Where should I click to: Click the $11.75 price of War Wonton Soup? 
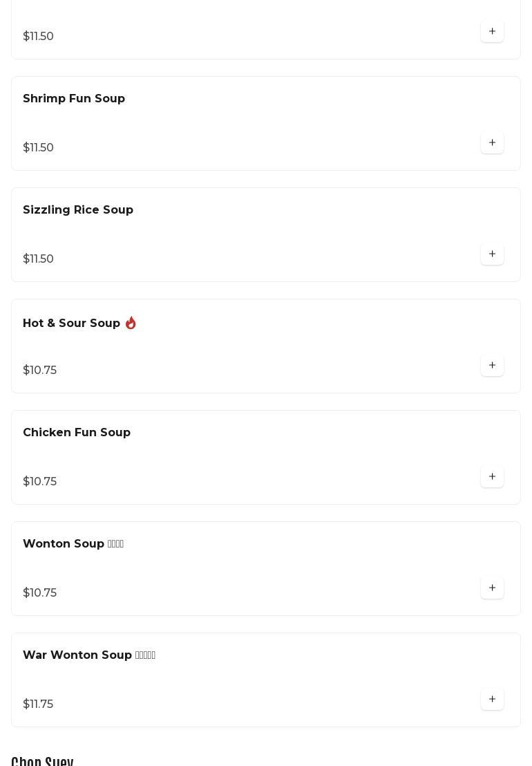coord(38,704)
